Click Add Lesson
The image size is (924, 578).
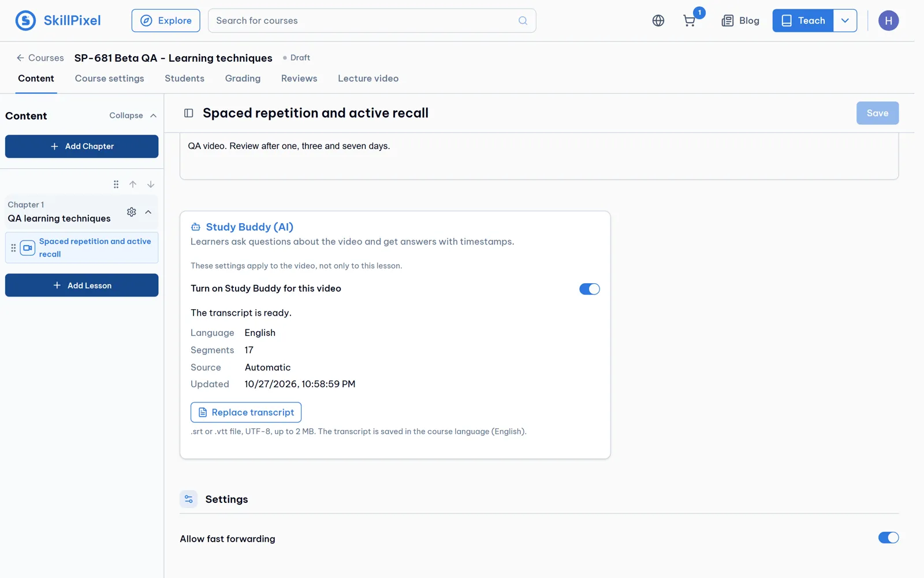click(x=82, y=286)
